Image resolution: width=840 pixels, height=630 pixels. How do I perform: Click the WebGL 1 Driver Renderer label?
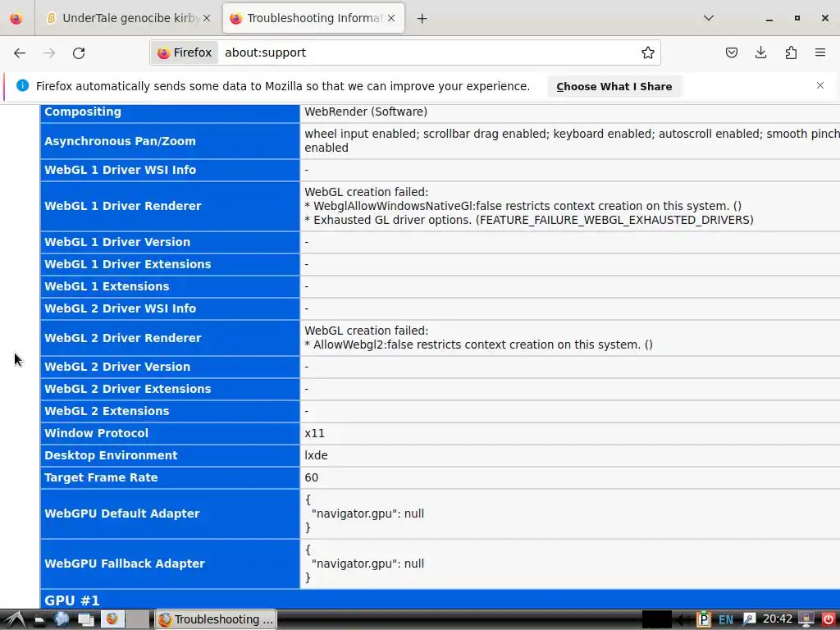pyautogui.click(x=123, y=206)
